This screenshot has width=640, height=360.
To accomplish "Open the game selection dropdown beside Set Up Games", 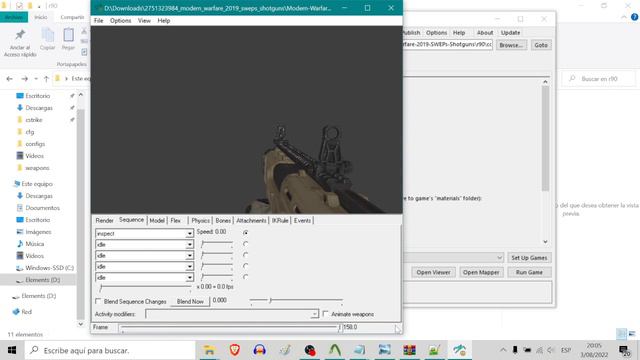I will point(454,258).
